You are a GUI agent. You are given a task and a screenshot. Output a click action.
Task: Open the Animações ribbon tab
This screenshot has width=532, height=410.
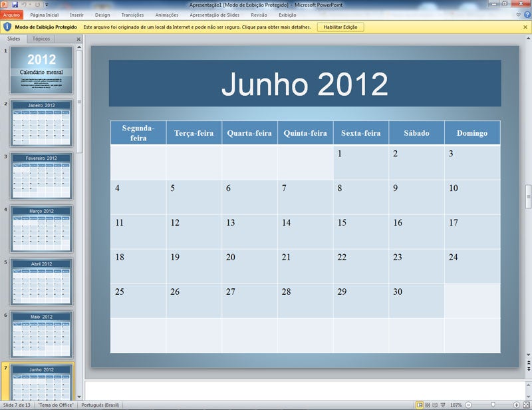click(x=167, y=15)
